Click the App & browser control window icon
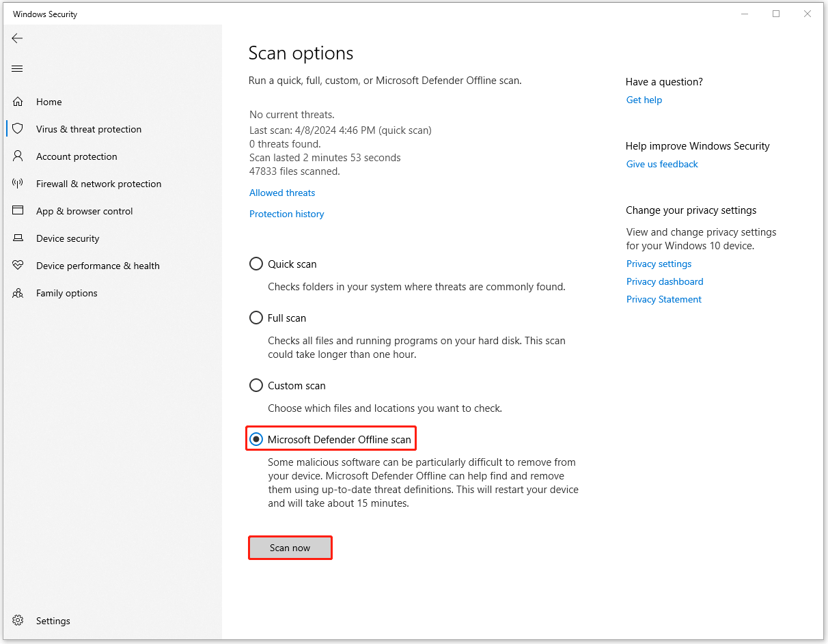Screen dimensions: 828x644 (x=18, y=211)
